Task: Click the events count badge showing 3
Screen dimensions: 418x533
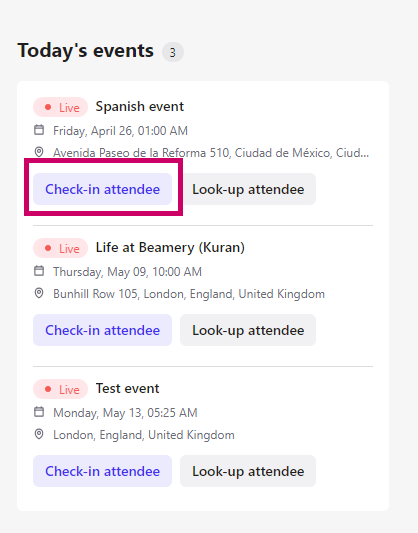Action: click(x=173, y=52)
